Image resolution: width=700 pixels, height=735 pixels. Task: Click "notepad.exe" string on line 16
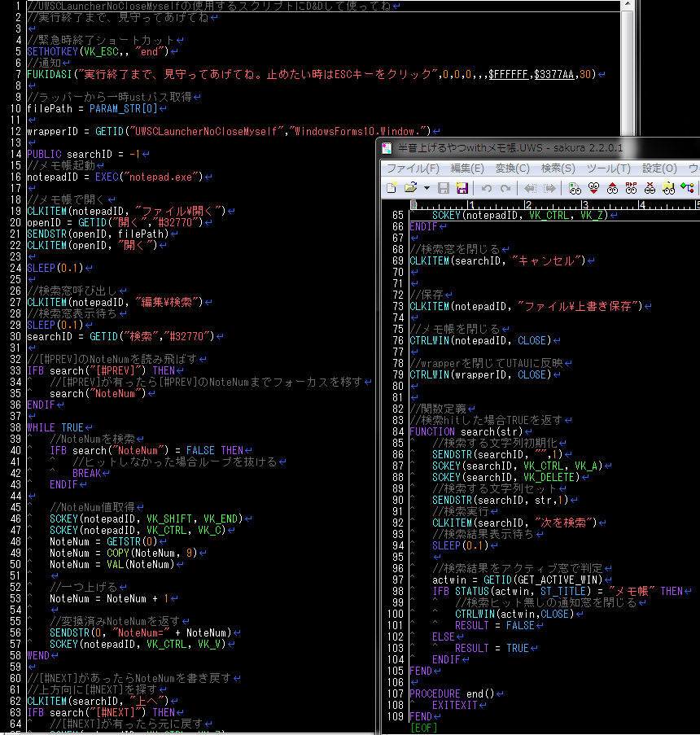click(x=161, y=177)
